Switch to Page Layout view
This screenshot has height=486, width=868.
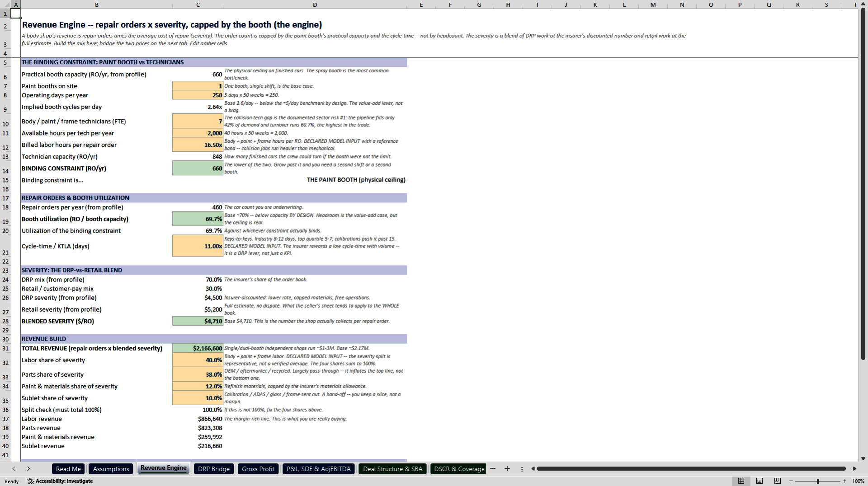(759, 481)
